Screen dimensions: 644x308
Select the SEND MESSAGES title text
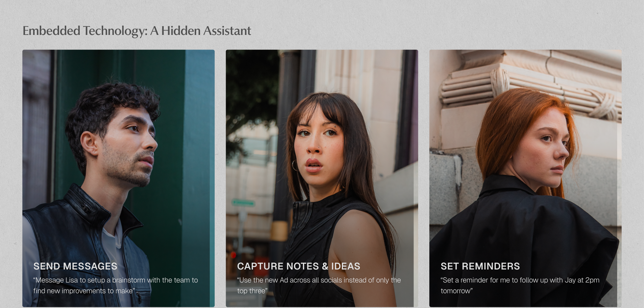click(x=75, y=266)
